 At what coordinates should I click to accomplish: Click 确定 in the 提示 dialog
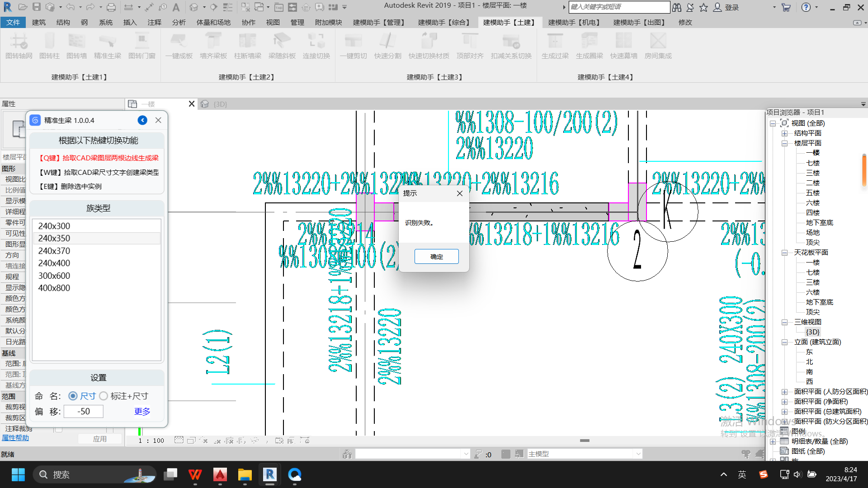pos(436,257)
